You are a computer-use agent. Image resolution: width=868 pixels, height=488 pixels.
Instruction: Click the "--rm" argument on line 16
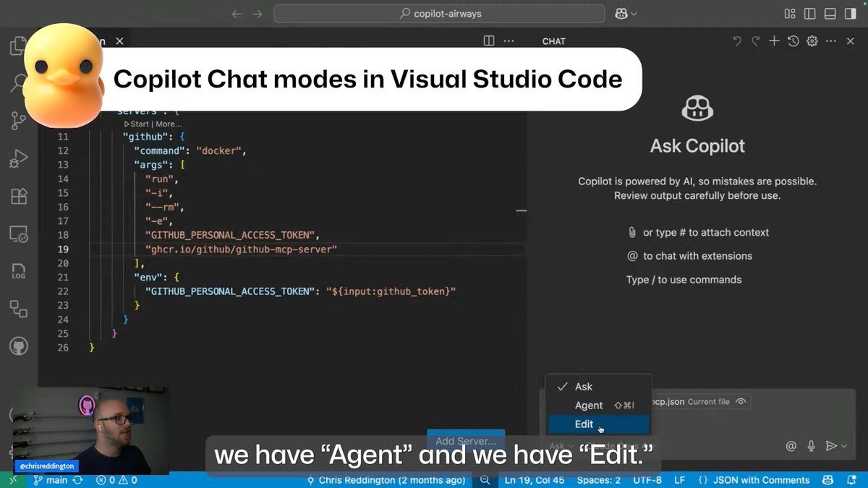point(164,207)
